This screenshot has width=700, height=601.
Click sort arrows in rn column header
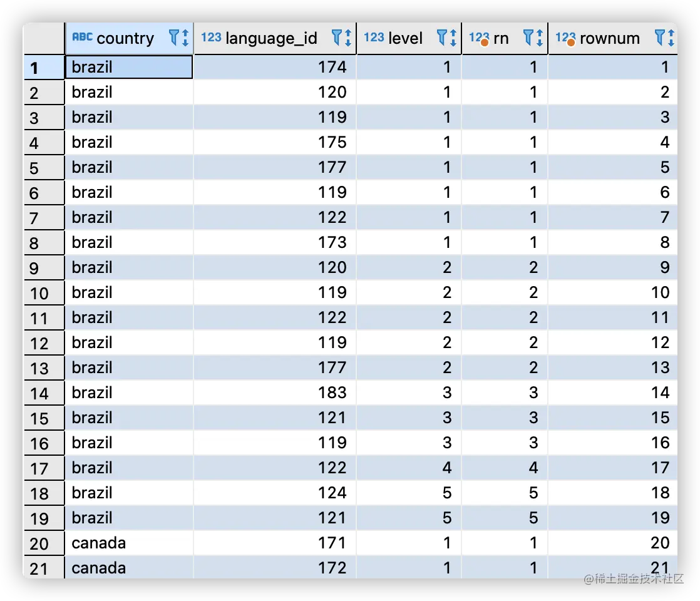coord(540,38)
